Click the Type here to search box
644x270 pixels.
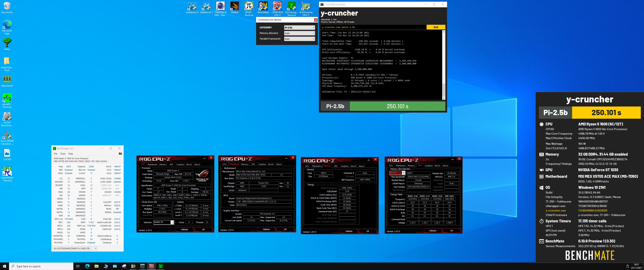(41, 266)
